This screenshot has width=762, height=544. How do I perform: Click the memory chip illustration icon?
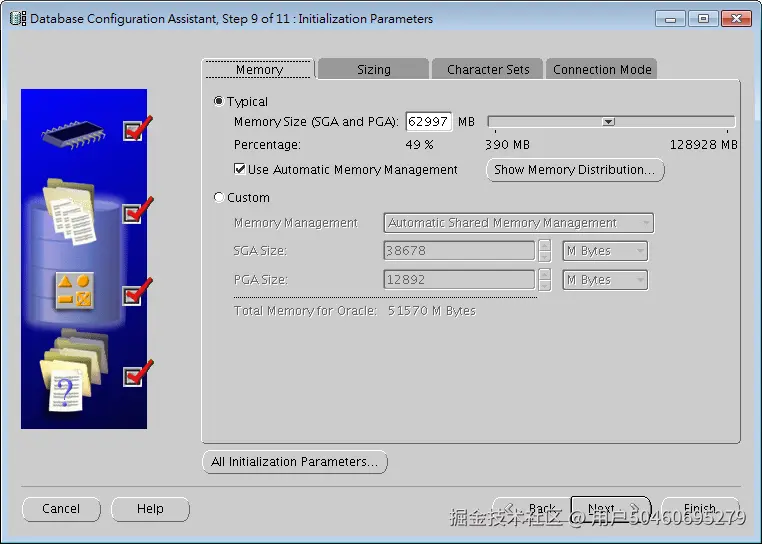pos(74,134)
